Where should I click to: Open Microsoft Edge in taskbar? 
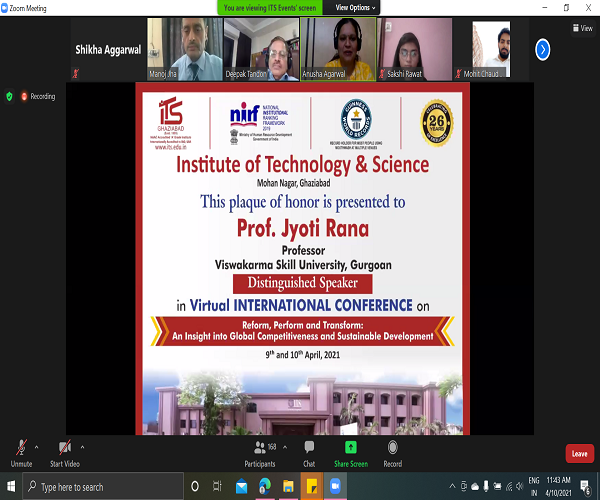264,487
